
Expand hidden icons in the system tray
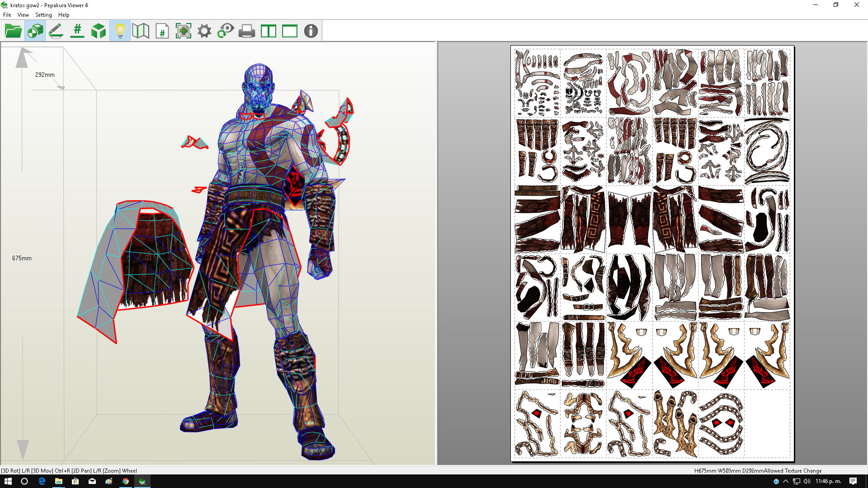785,480
